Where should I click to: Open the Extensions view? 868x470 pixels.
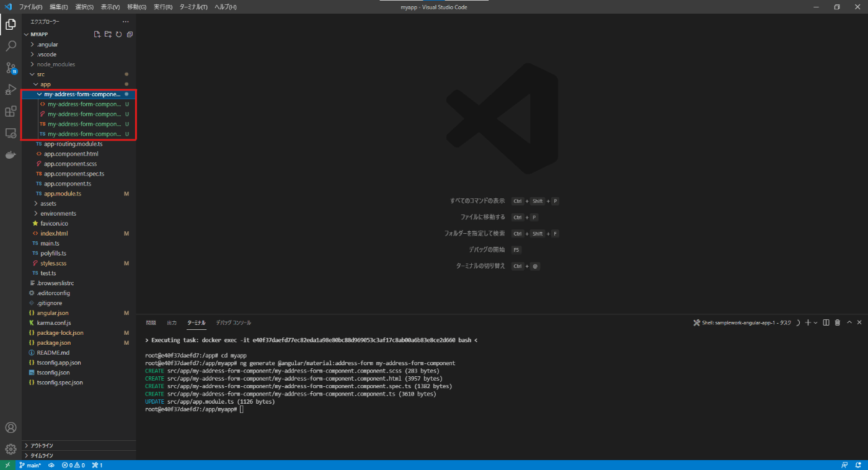point(11,112)
